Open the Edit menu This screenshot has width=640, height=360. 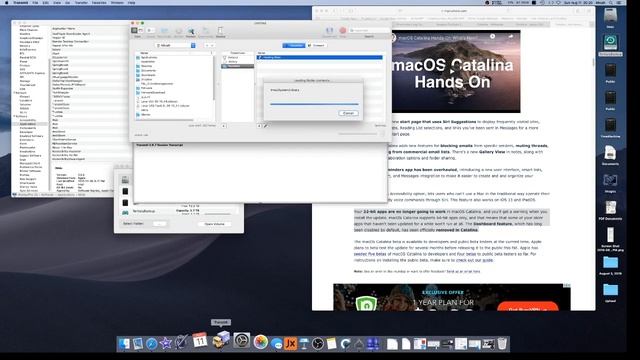click(46, 2)
